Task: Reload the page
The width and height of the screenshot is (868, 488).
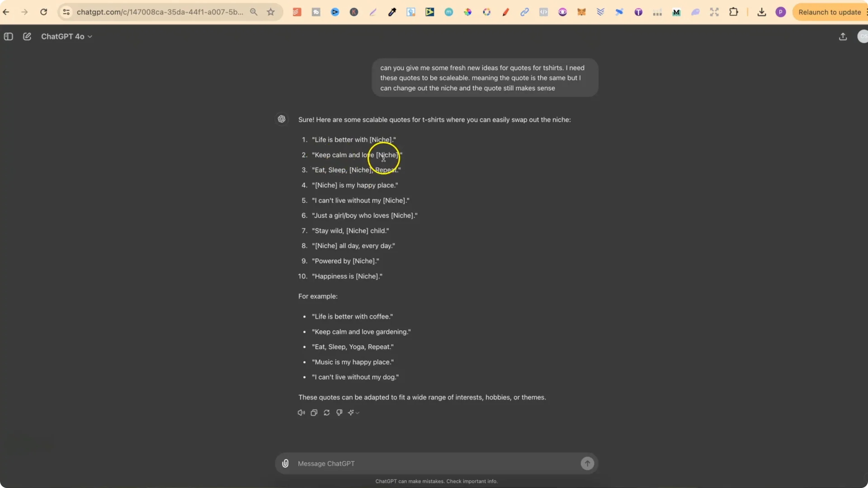Action: (x=43, y=12)
